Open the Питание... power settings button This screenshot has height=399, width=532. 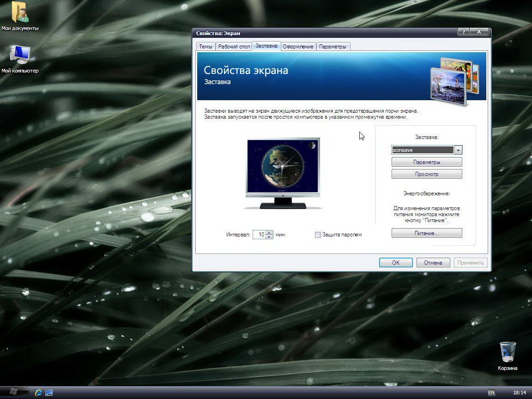point(426,233)
